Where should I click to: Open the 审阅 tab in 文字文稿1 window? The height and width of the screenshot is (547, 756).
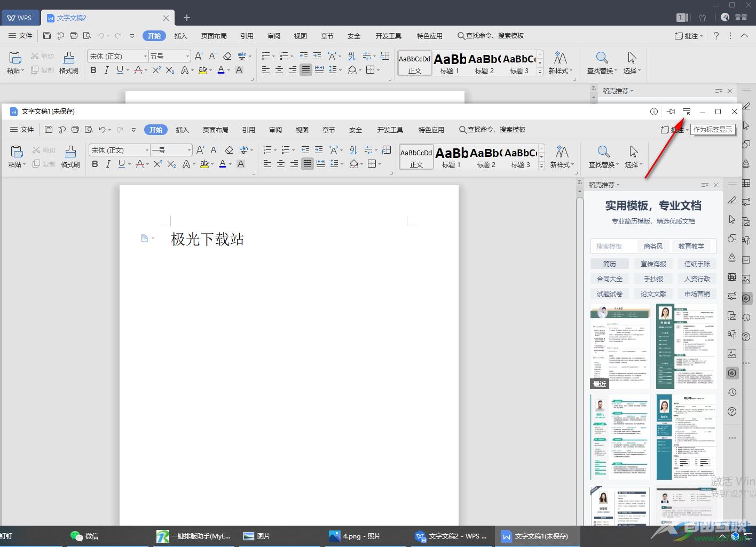pyautogui.click(x=275, y=130)
